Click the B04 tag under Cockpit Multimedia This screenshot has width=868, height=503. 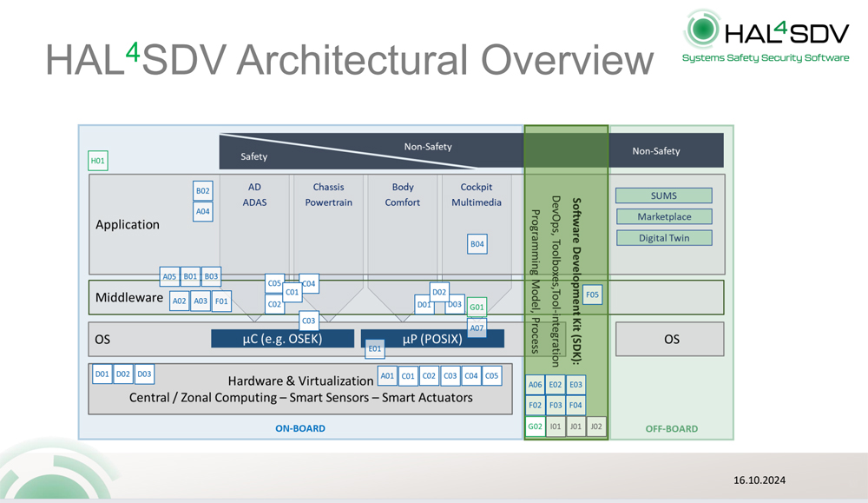[477, 244]
